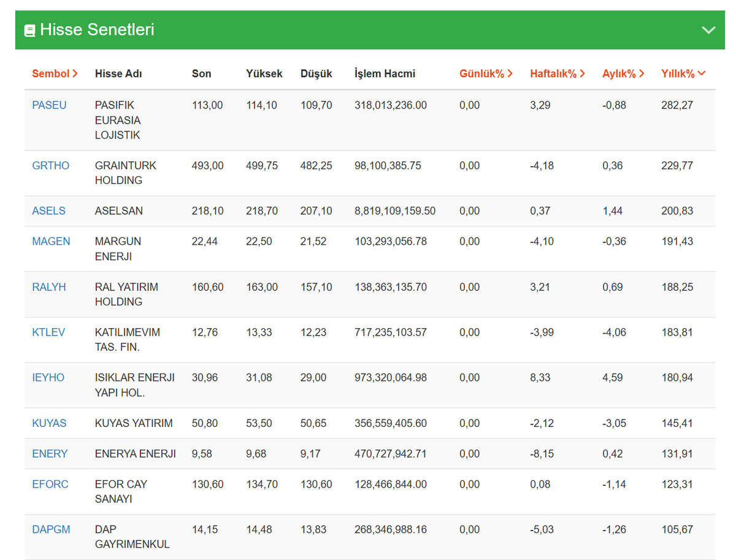The width and height of the screenshot is (736, 560).
Task: Click PASEU volume 318,013,236.00
Action: 391,105
